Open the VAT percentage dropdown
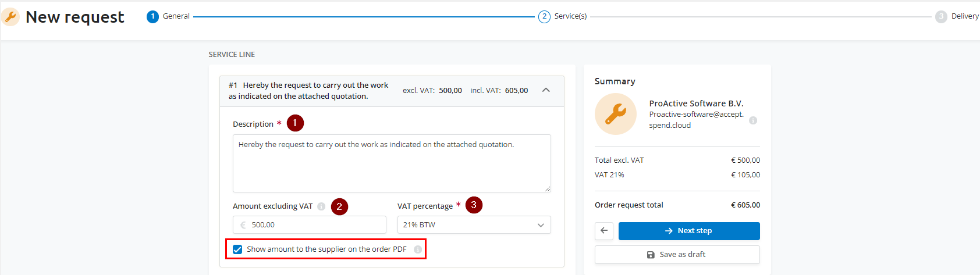980x275 pixels. coord(474,225)
